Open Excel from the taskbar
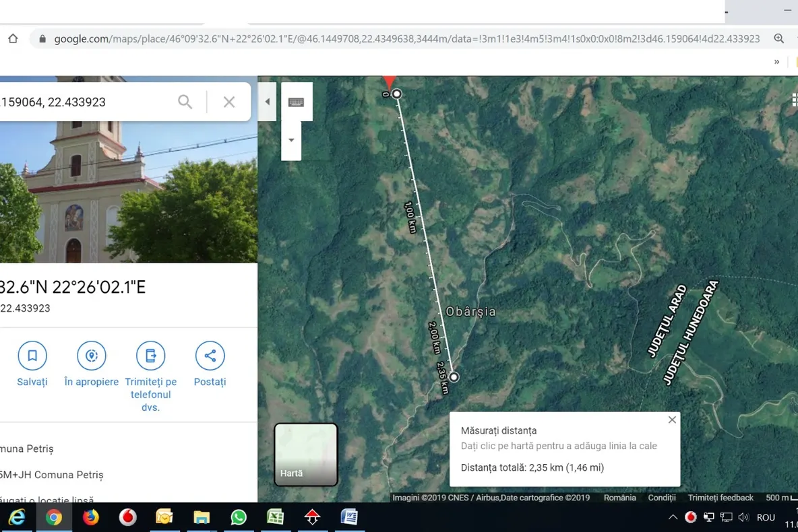798x532 pixels. 276,517
